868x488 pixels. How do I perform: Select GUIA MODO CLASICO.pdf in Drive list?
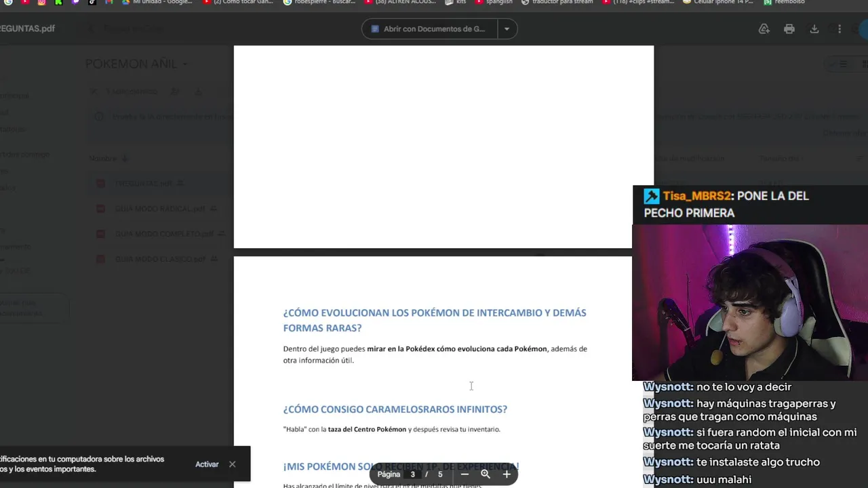tap(160, 259)
